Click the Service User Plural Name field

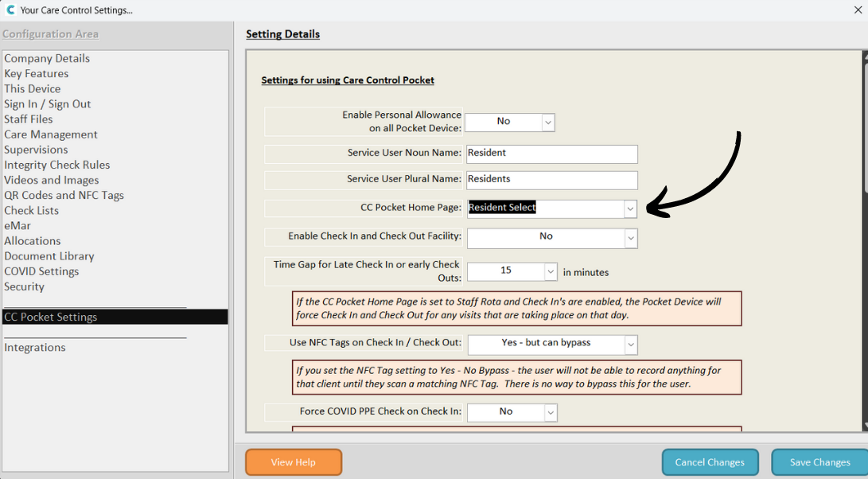pos(552,179)
